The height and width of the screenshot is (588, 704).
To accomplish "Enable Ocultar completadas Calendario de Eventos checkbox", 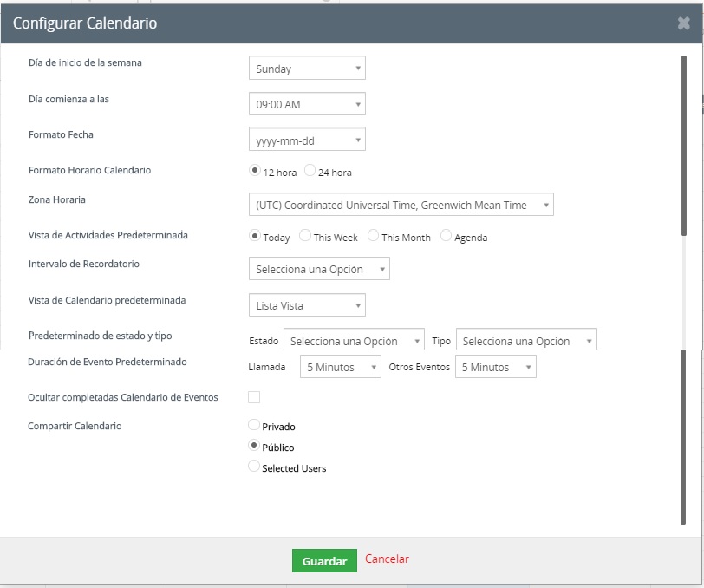I will click(254, 397).
